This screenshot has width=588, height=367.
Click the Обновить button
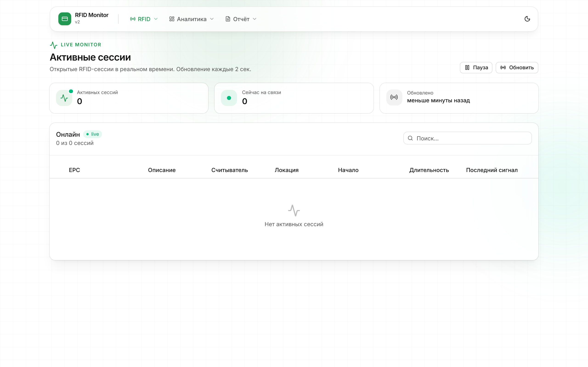517,67
